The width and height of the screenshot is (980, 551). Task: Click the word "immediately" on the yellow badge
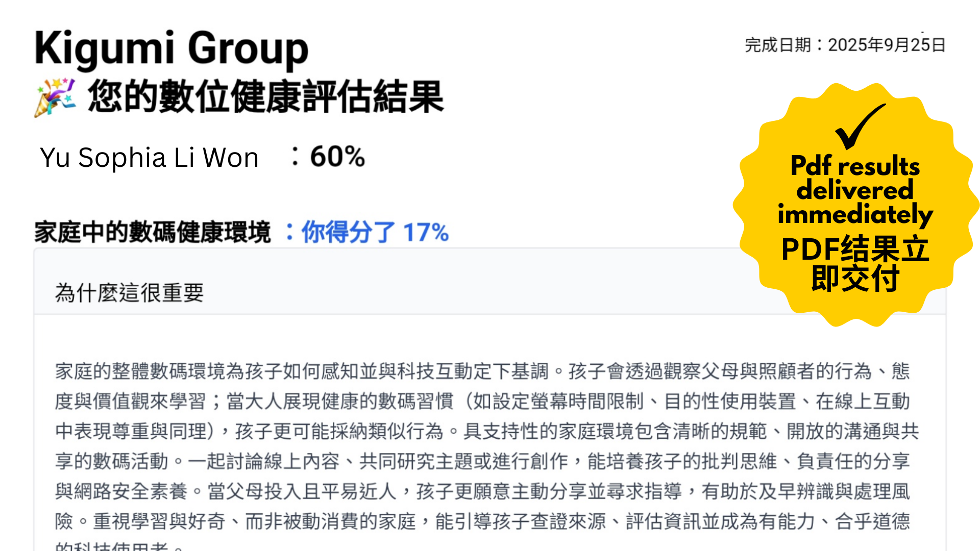pyautogui.click(x=855, y=214)
